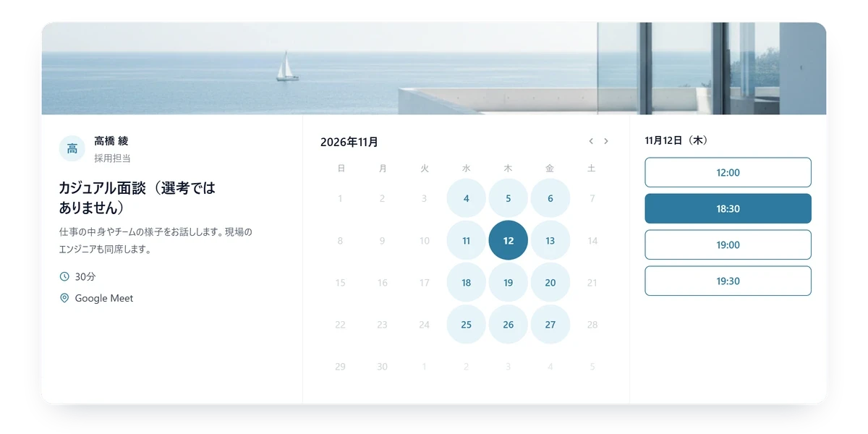The image size is (868, 434).
Task: Choose date 27 in the calendar
Action: click(x=550, y=324)
